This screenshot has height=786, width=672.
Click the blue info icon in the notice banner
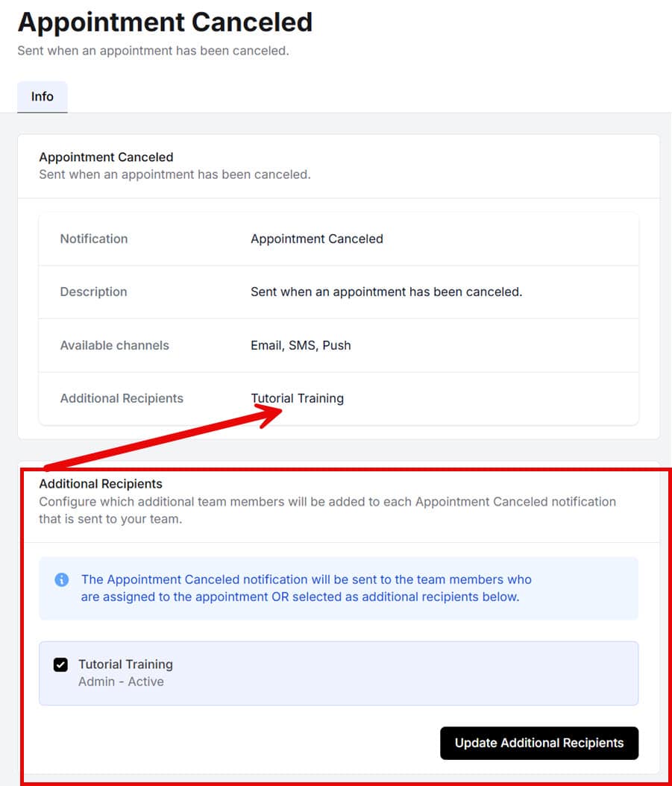pos(62,579)
